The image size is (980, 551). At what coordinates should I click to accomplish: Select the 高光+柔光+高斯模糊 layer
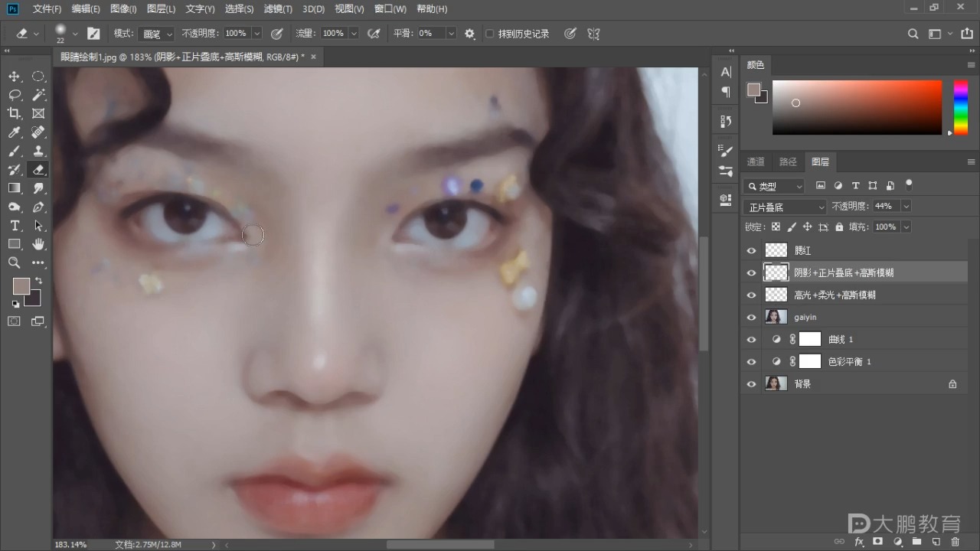tap(834, 295)
